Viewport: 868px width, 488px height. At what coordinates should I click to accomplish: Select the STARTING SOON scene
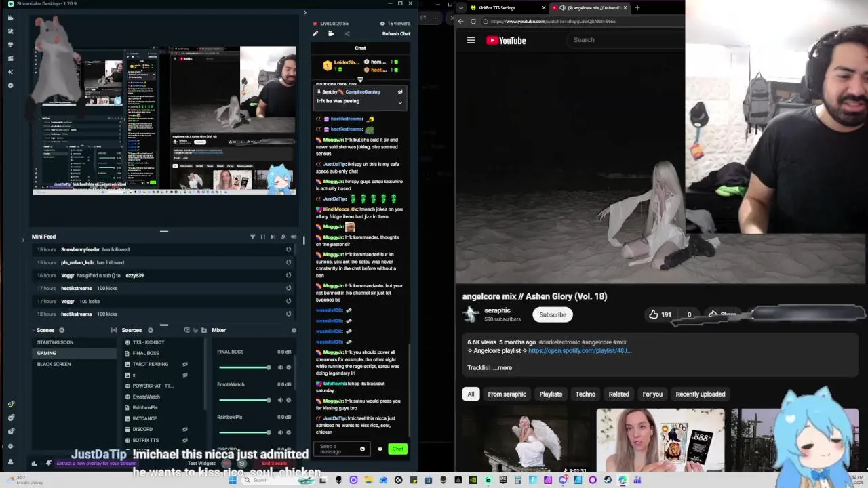pos(73,342)
